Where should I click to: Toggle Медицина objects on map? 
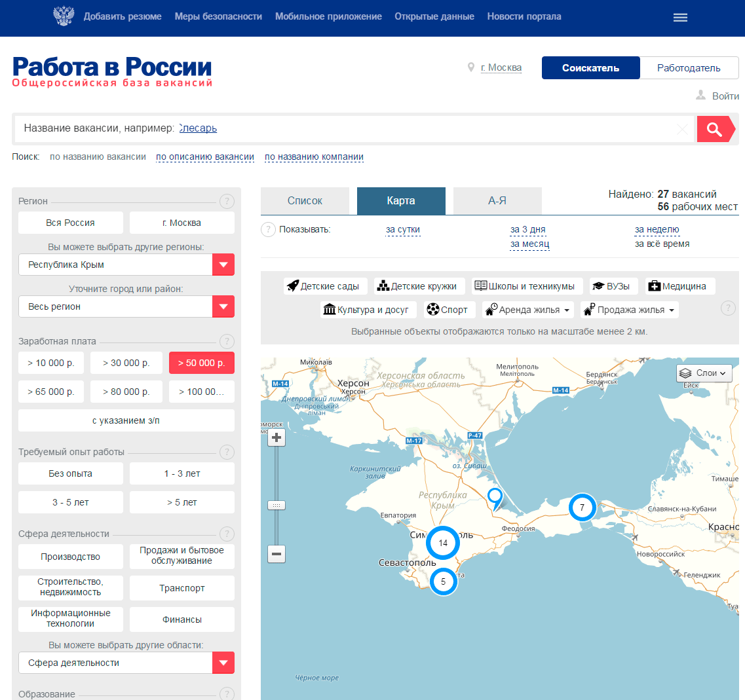(680, 286)
